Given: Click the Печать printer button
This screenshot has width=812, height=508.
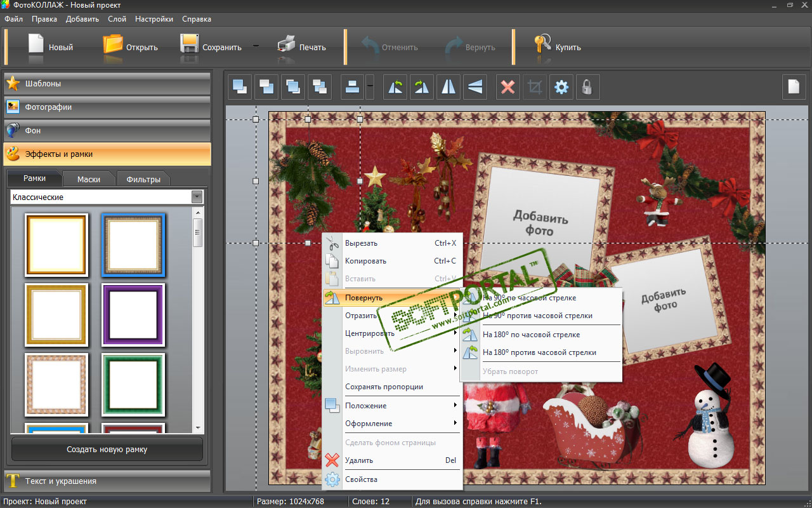Looking at the screenshot, I should [x=302, y=47].
